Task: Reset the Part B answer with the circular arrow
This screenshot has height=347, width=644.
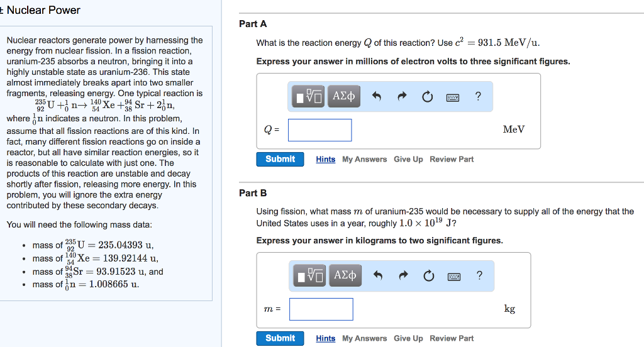Action: pos(428,276)
